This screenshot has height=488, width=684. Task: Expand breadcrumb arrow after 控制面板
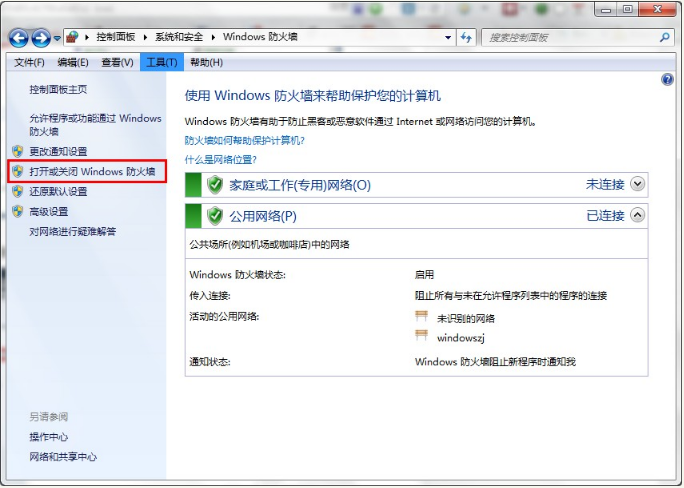pos(145,38)
